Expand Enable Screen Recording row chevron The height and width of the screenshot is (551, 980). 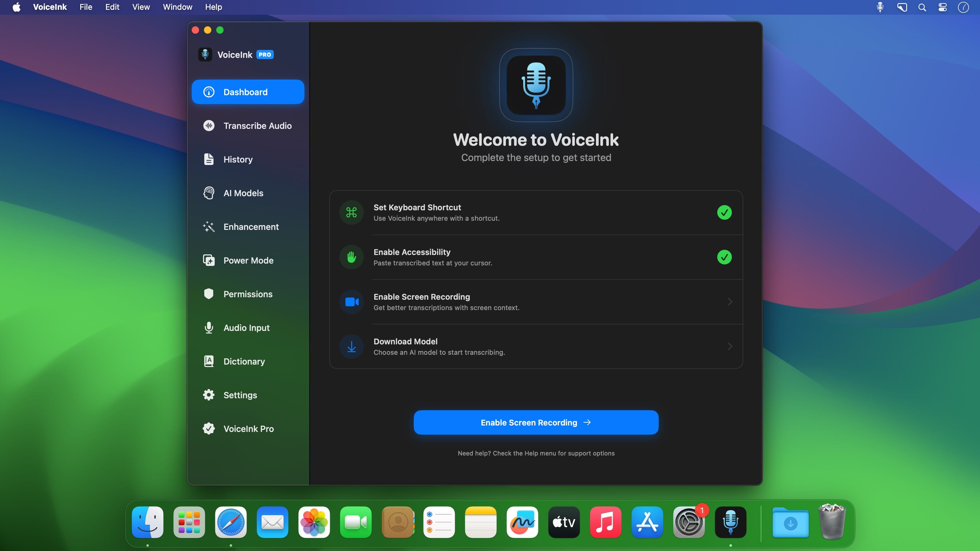coord(730,302)
